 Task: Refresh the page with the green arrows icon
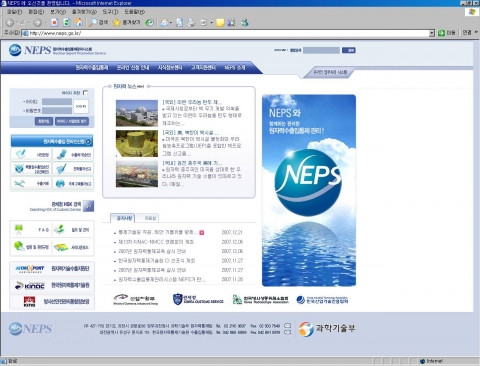pos(67,22)
